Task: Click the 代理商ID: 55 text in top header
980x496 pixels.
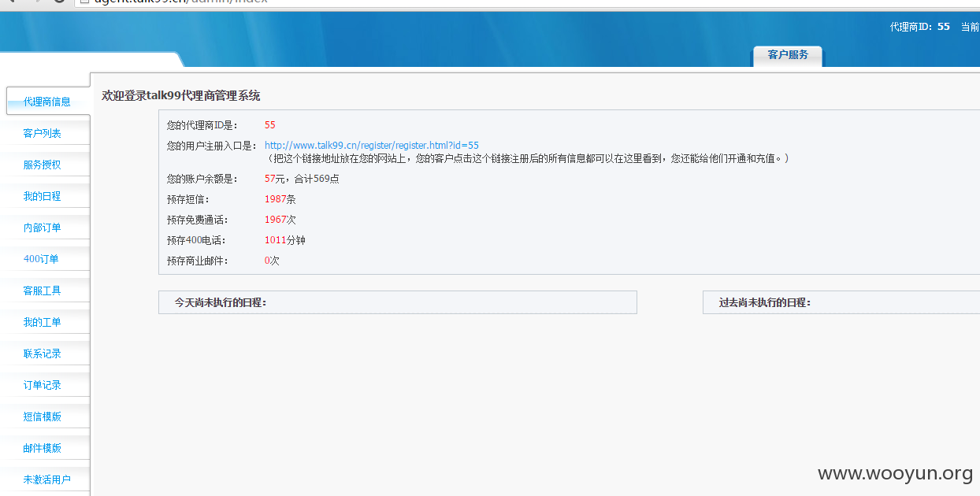Action: click(920, 27)
